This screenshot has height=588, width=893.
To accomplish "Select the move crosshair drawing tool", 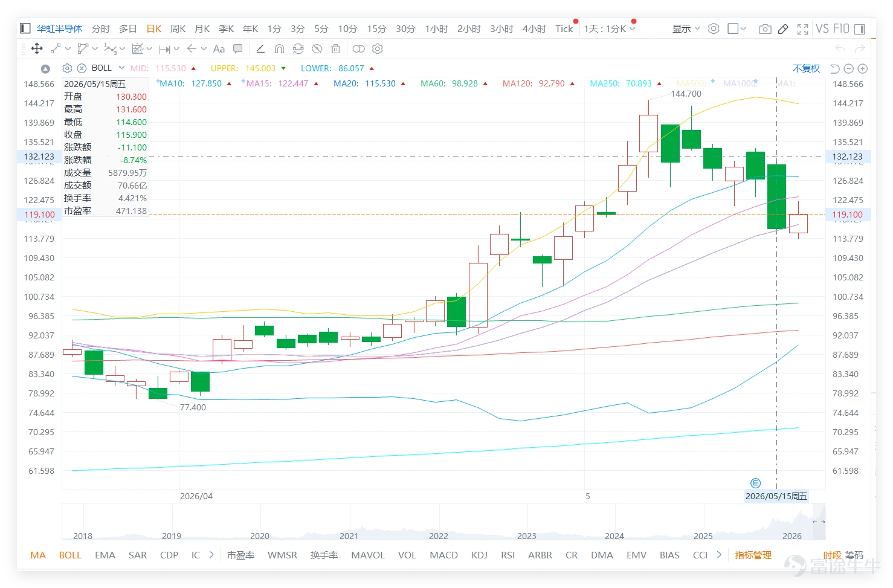I will (x=37, y=49).
